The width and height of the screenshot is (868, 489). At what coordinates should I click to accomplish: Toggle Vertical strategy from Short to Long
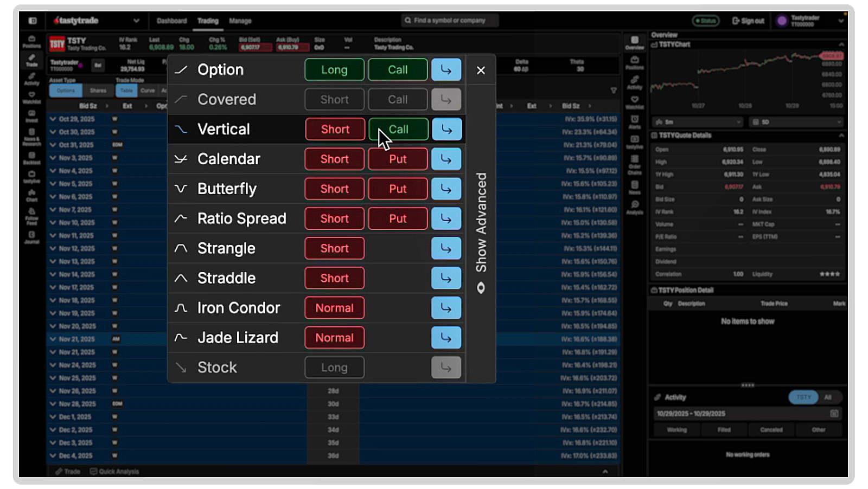[x=334, y=129]
